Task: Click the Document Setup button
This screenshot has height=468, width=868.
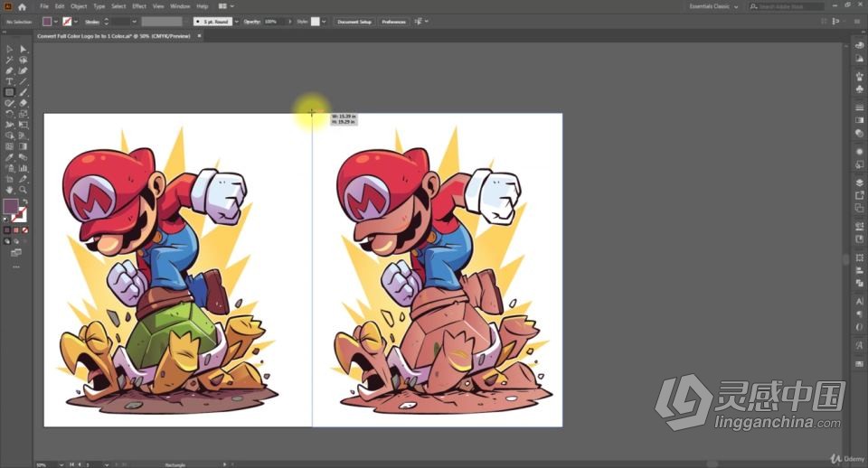Action: coord(354,22)
